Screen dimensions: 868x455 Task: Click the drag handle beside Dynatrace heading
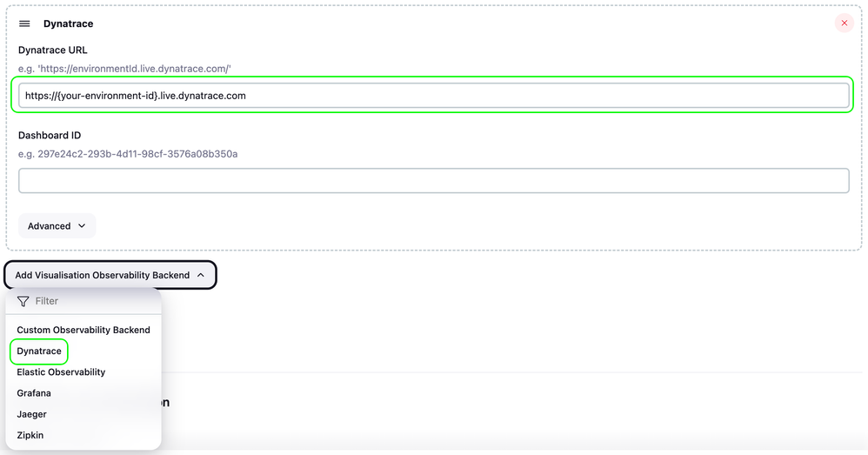(x=24, y=23)
